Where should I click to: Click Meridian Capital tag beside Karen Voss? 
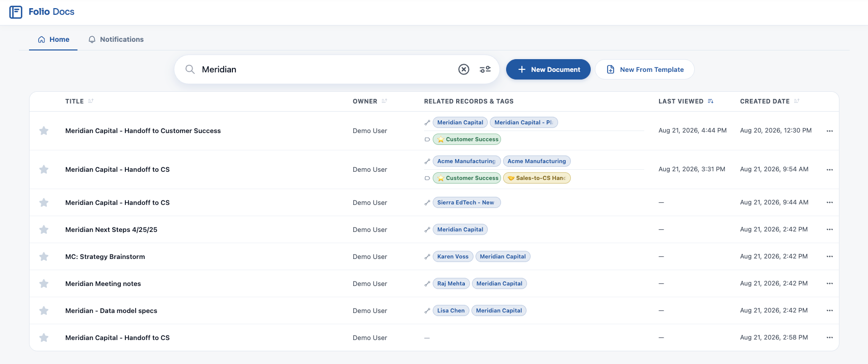[503, 256]
